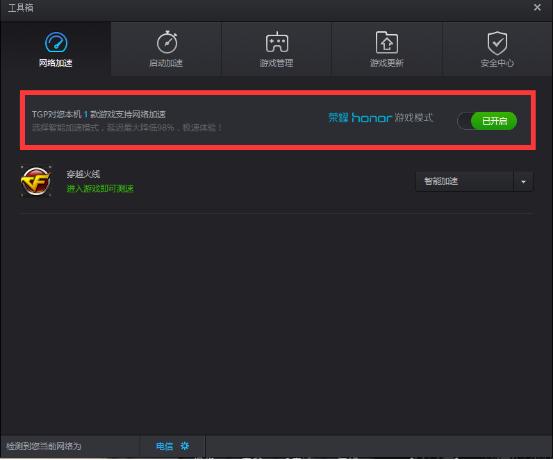Click the 电信 network type link
The image size is (554, 460).
click(165, 446)
